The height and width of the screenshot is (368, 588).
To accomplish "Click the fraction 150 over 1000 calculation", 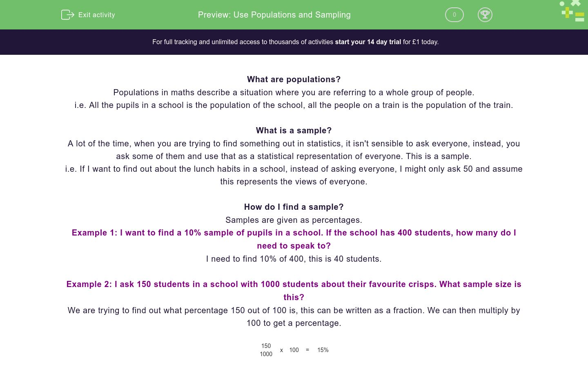I will coord(266,350).
